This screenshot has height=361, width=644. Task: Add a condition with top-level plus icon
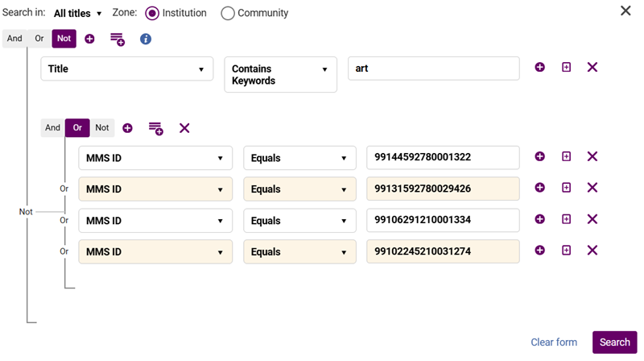(89, 39)
